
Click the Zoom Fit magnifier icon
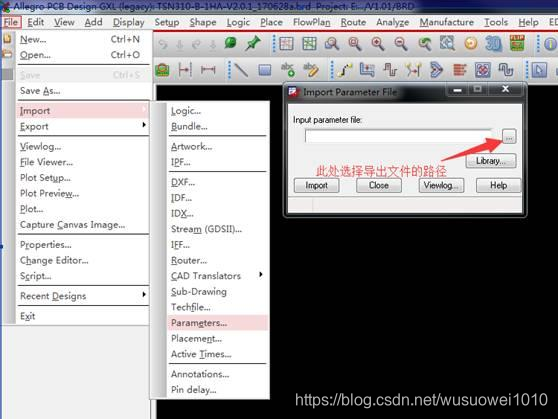coord(355,43)
